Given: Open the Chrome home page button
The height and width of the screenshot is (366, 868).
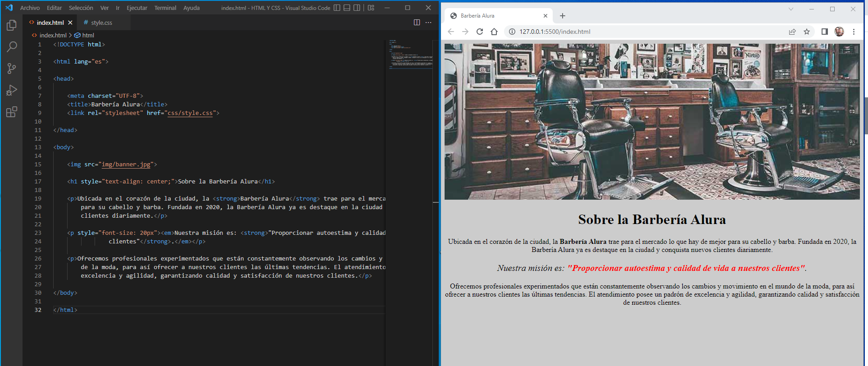Looking at the screenshot, I should (494, 32).
